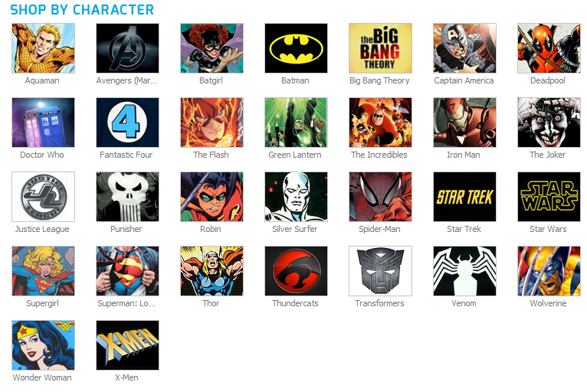Screen dimensions: 587x392
Task: Select the Wonder Woman text link
Action: pos(42,377)
